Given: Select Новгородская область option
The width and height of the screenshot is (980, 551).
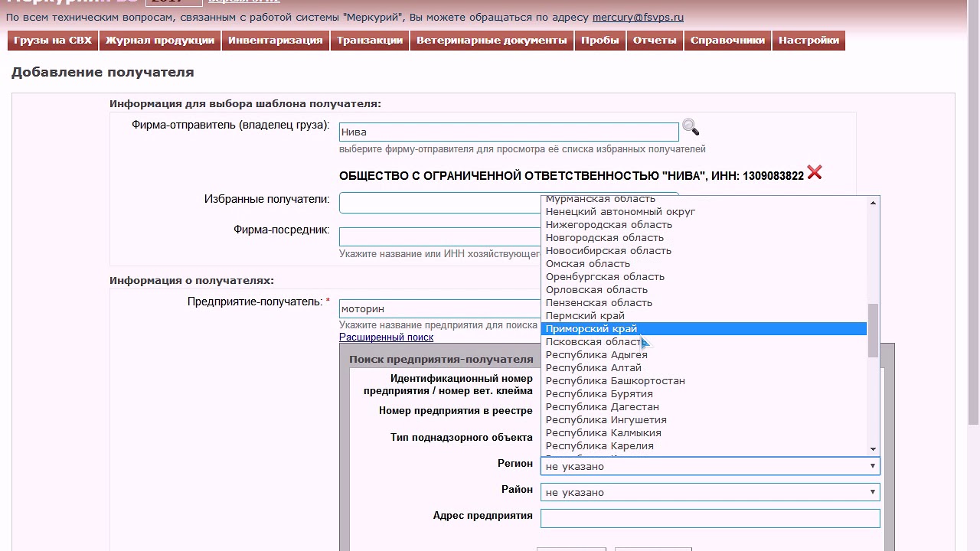Looking at the screenshot, I should (x=704, y=237).
